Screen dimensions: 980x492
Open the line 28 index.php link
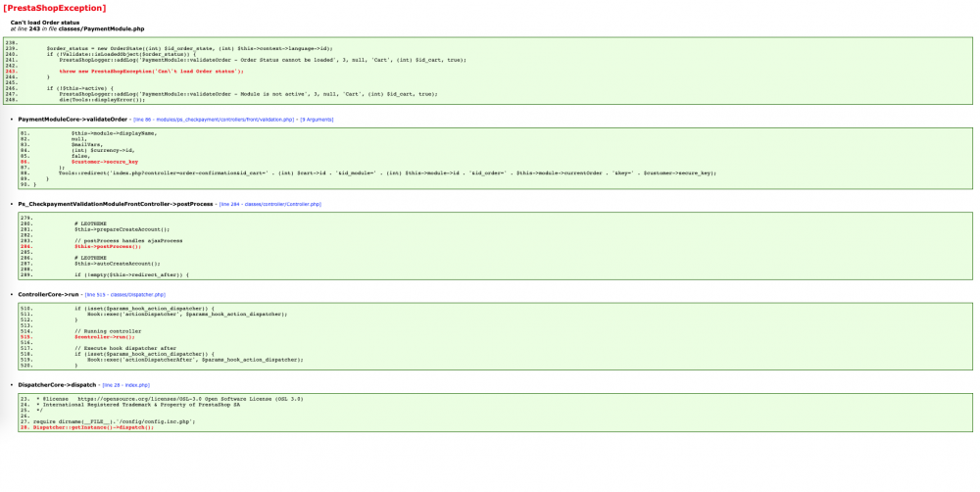tap(126, 385)
